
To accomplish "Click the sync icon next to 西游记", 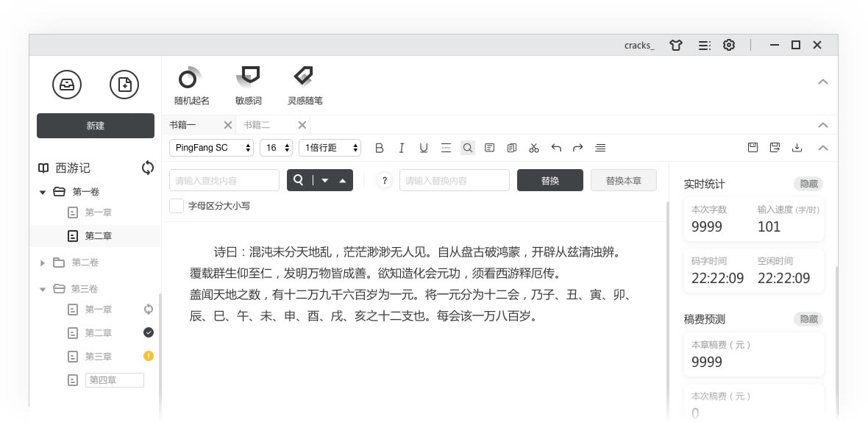I will click(x=147, y=168).
